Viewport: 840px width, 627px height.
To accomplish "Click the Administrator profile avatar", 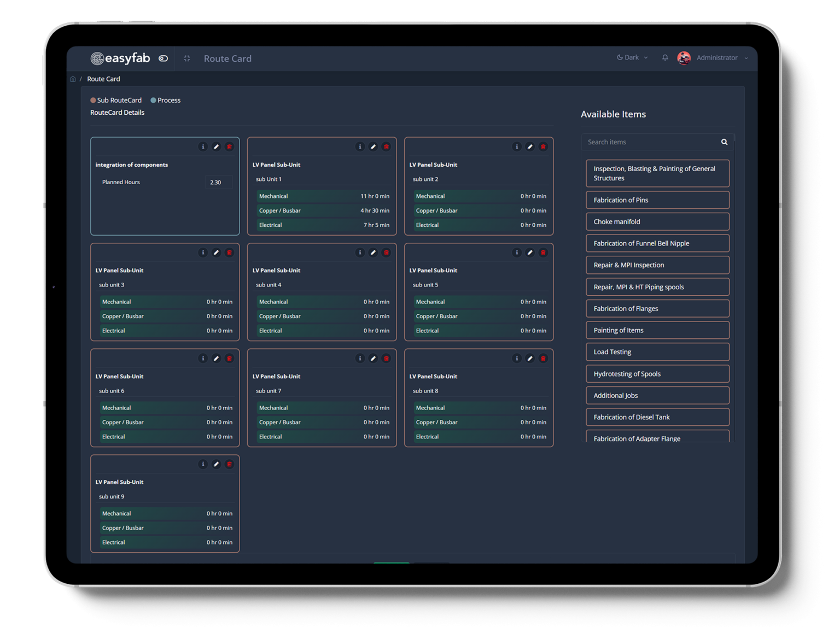I will click(684, 58).
